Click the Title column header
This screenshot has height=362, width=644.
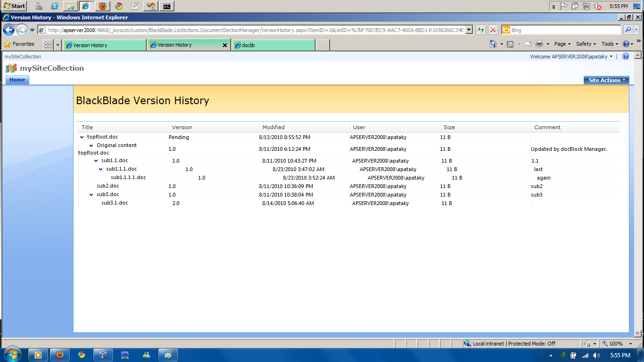coord(123,127)
